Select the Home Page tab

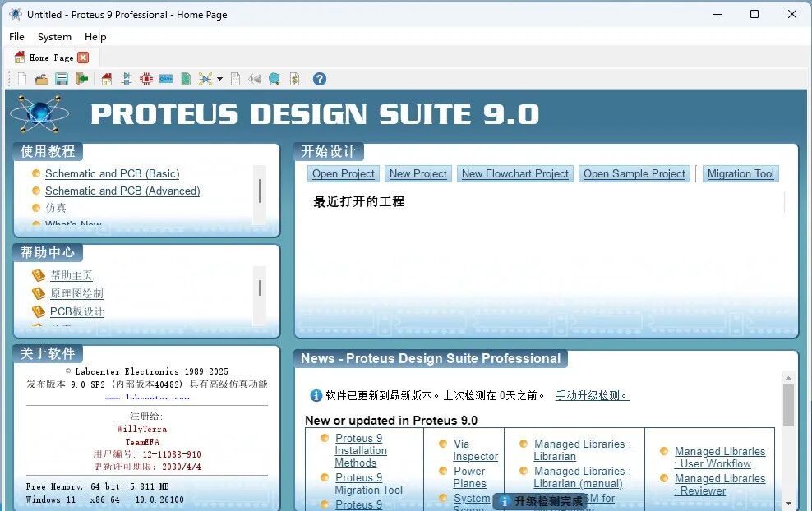click(x=51, y=58)
